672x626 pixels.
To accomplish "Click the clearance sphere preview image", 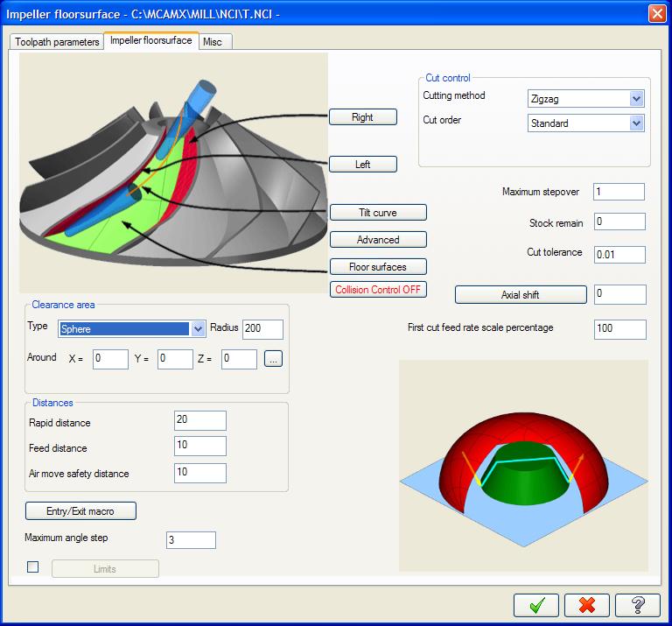I will [523, 465].
